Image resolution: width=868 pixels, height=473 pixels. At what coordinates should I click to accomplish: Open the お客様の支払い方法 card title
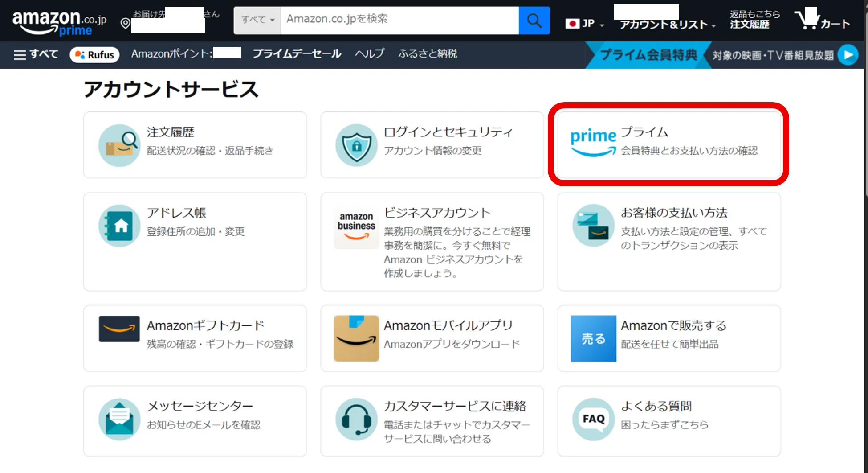pyautogui.click(x=674, y=213)
